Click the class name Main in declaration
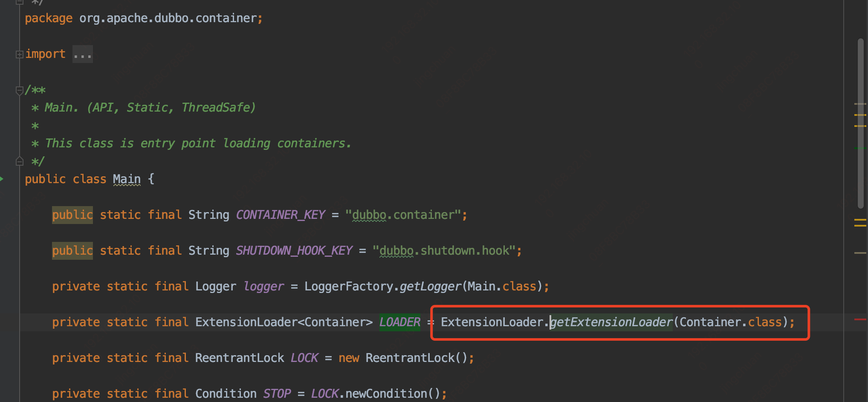868x402 pixels. pyautogui.click(x=127, y=179)
